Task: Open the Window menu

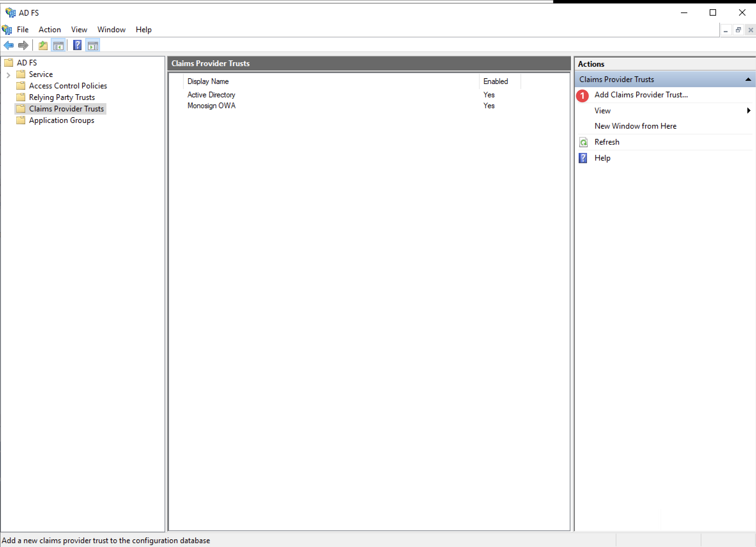Action: click(111, 30)
